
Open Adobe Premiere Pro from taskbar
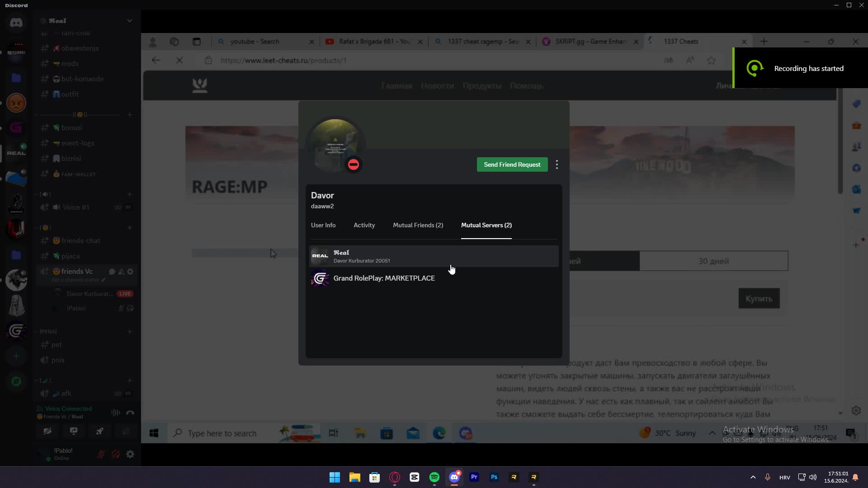coord(474,477)
